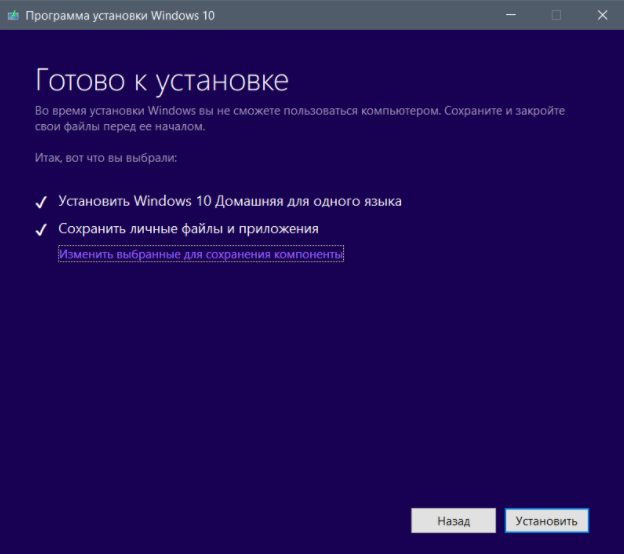
Task: Minimize the Windows 10 setup window
Action: [x=511, y=15]
